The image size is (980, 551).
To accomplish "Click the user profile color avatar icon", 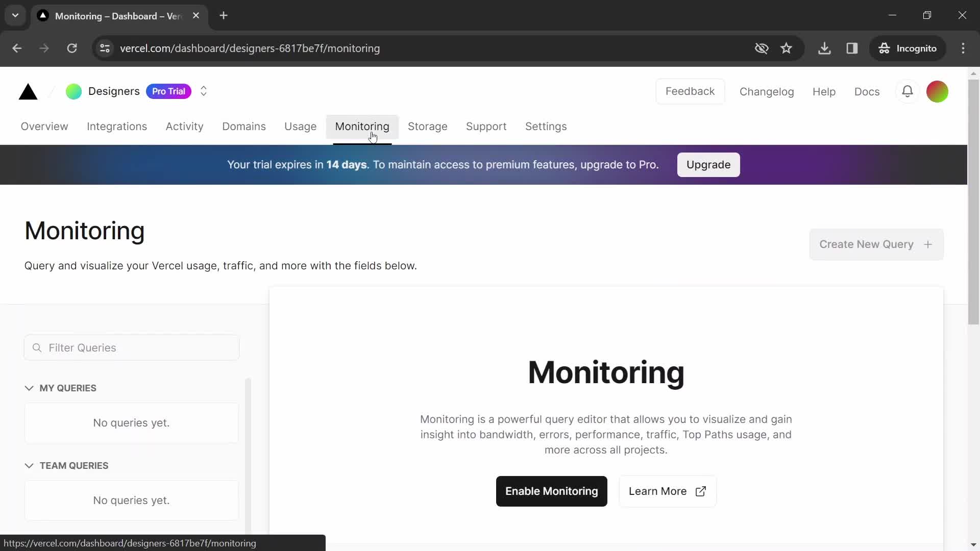I will click(x=938, y=91).
